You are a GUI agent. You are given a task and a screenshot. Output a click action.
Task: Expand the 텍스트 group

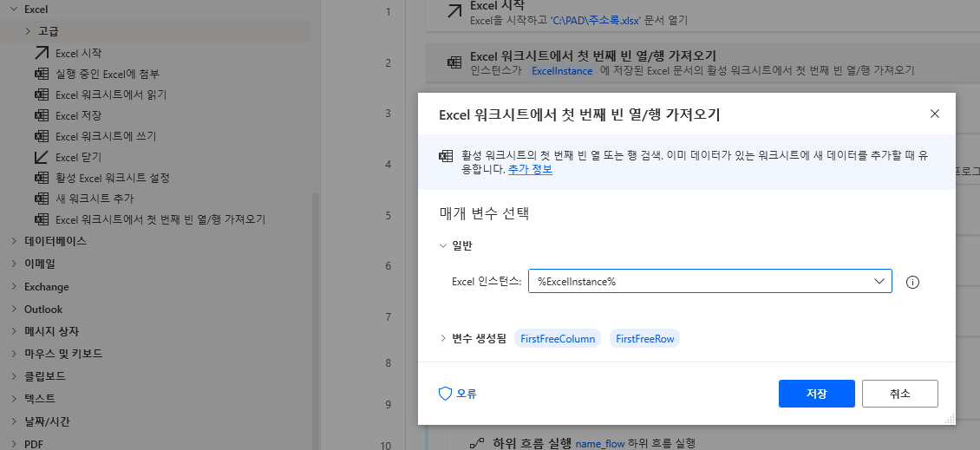pyautogui.click(x=14, y=398)
